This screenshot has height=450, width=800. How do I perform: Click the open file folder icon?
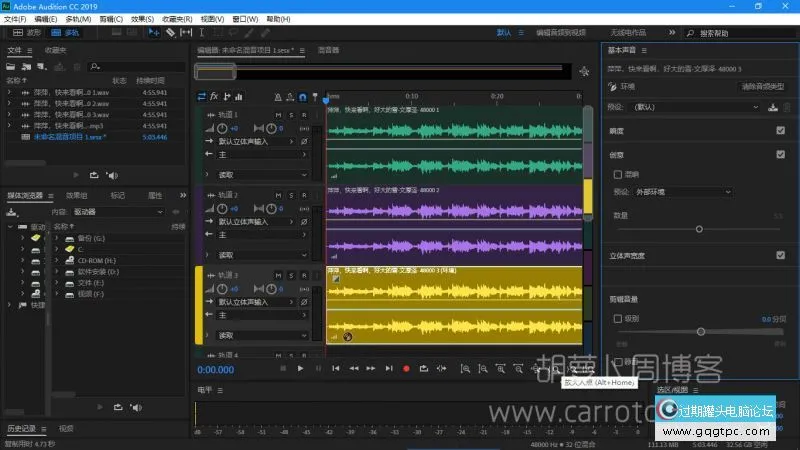[12, 66]
